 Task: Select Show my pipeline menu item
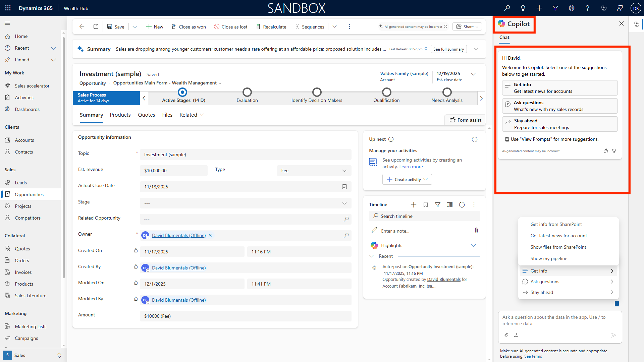[x=549, y=258]
